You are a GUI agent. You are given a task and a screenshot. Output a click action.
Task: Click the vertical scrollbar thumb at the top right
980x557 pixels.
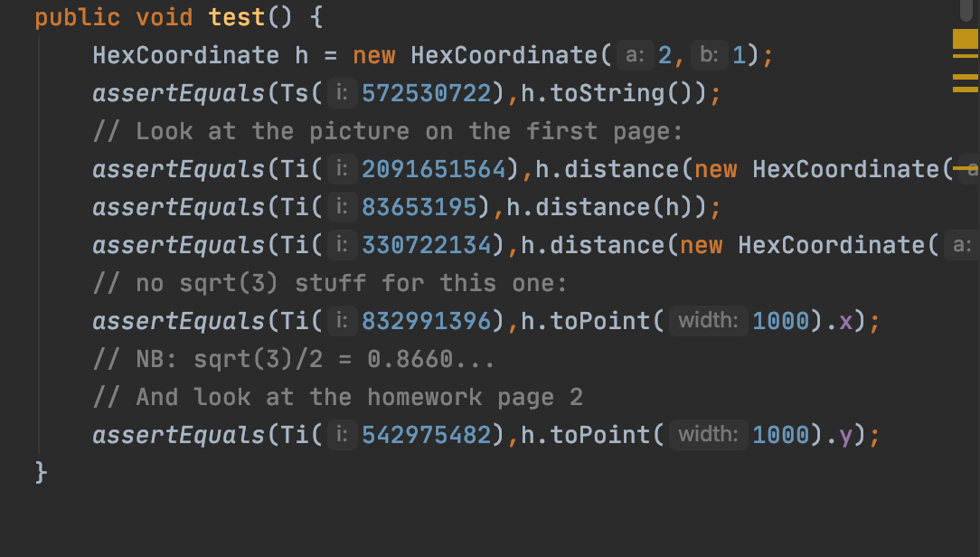click(968, 10)
